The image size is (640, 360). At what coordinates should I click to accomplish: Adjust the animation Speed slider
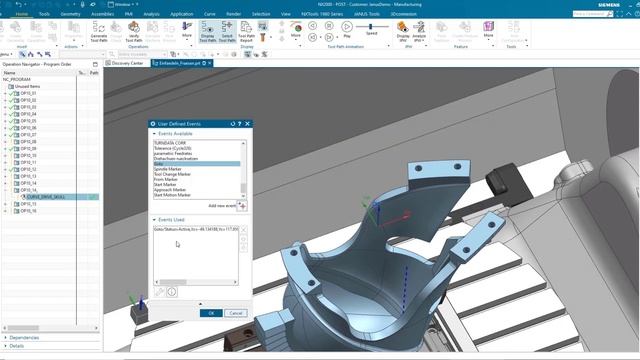coord(371,27)
